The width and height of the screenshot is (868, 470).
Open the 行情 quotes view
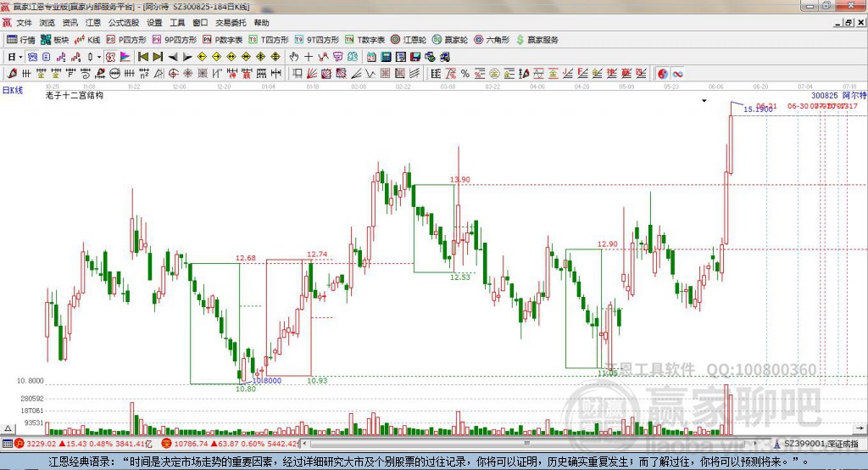point(21,39)
